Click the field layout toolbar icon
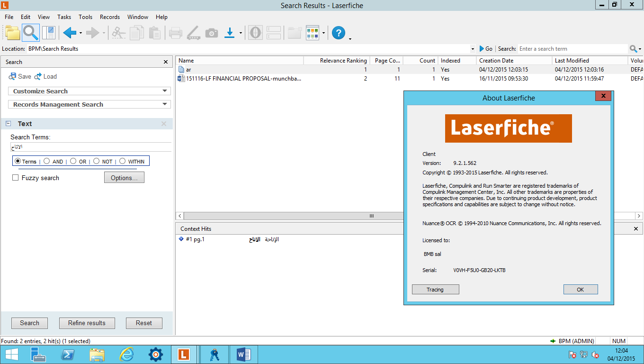644x364 pixels. (274, 33)
